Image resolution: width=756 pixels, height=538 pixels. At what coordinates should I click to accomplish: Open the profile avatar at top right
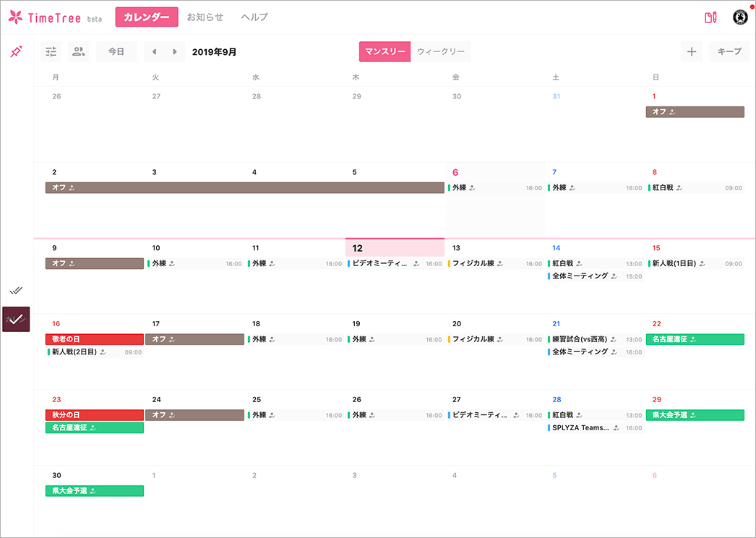click(740, 17)
